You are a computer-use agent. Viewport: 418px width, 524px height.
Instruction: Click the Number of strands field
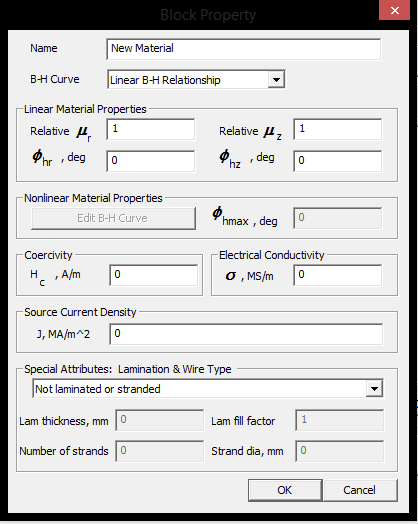click(159, 451)
